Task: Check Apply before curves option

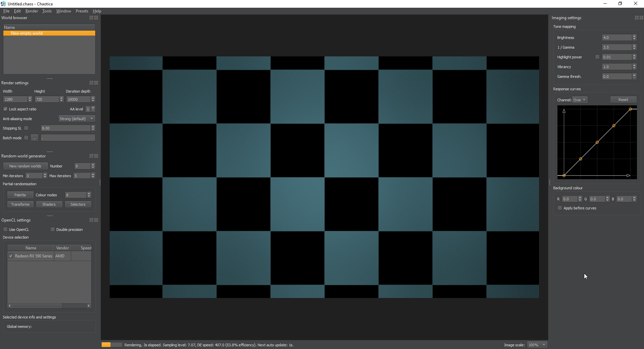Action: coord(560,208)
